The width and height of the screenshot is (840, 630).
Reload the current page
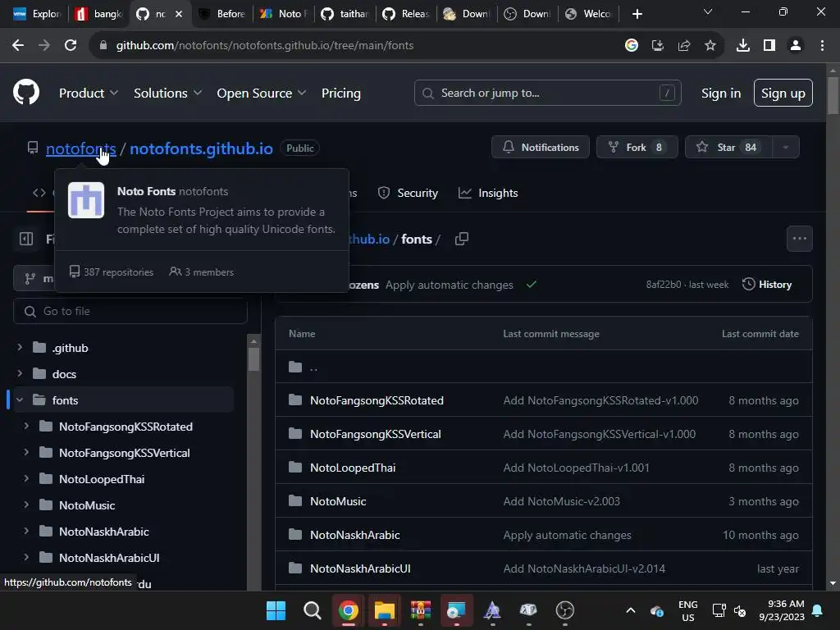[x=71, y=46]
